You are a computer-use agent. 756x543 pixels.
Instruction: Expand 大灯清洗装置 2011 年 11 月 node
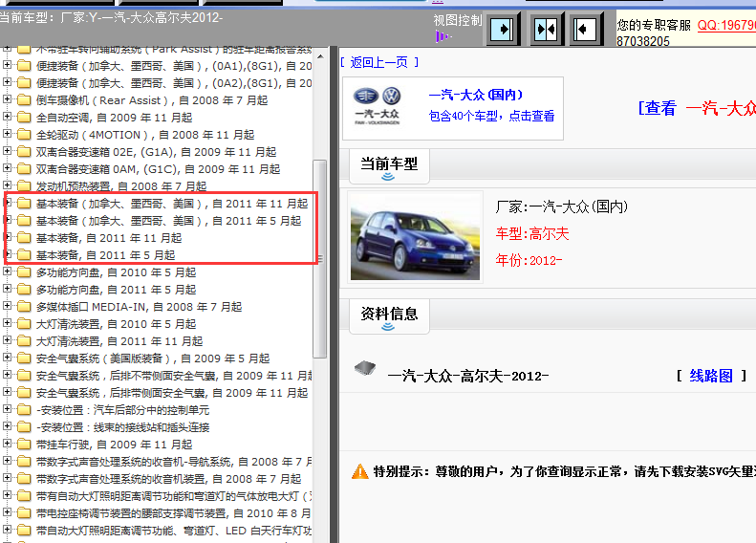[7, 340]
